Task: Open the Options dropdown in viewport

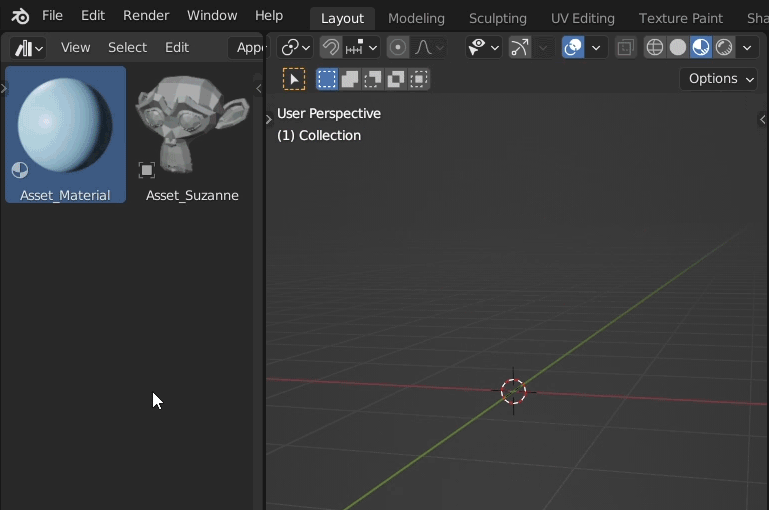Action: 719,78
